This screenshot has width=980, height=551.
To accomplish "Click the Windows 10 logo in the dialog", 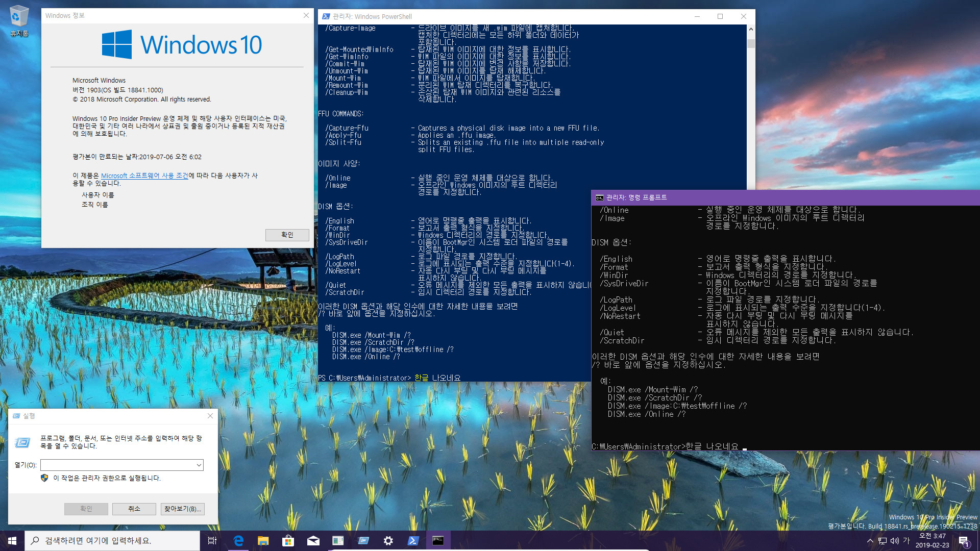I will tap(182, 44).
